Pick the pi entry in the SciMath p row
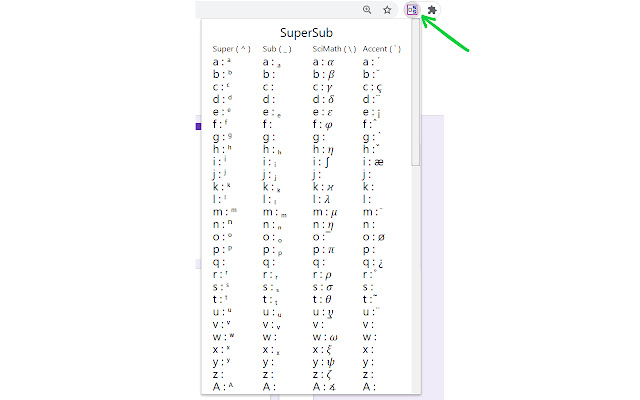640x400 pixels. (x=331, y=250)
